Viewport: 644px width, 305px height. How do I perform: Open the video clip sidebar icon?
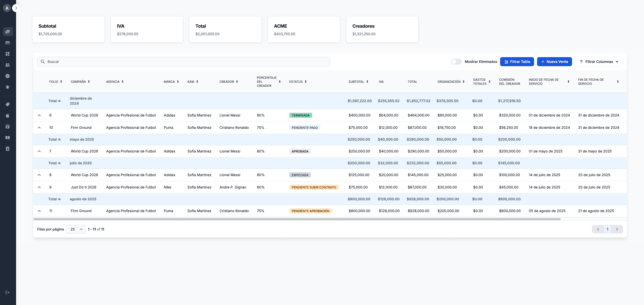click(x=8, y=127)
